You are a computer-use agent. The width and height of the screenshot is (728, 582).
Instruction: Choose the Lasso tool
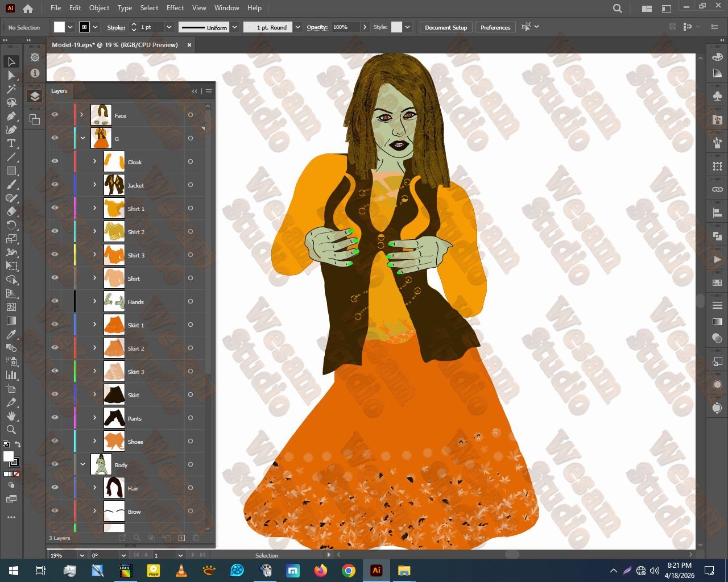tap(11, 102)
